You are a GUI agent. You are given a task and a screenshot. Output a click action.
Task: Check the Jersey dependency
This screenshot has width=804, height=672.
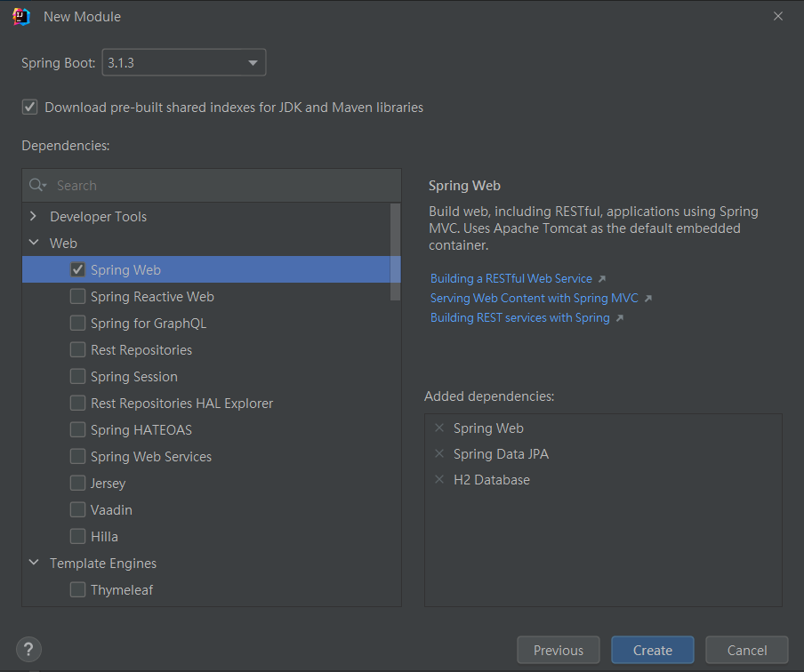pos(77,483)
